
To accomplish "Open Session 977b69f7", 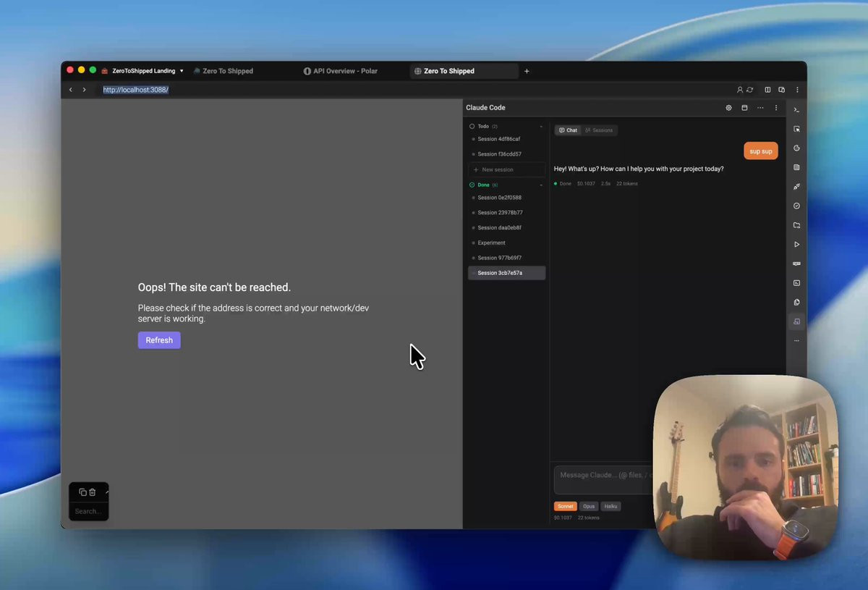I will click(506, 258).
